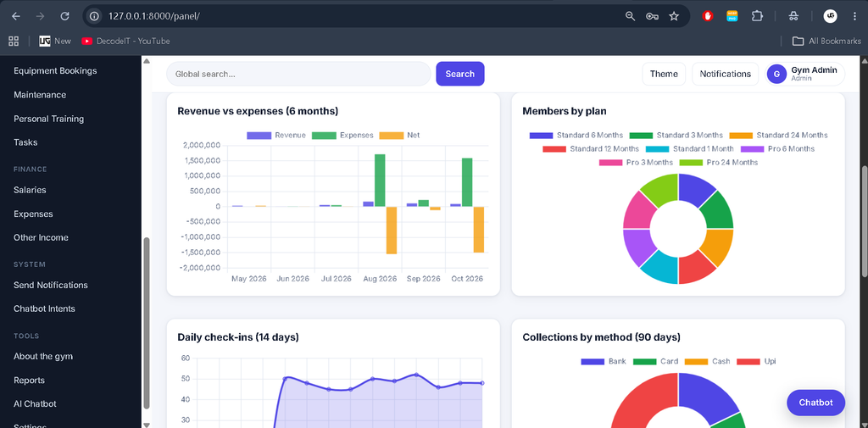Toggle the Upi legend item
The image size is (868, 428).
point(756,362)
